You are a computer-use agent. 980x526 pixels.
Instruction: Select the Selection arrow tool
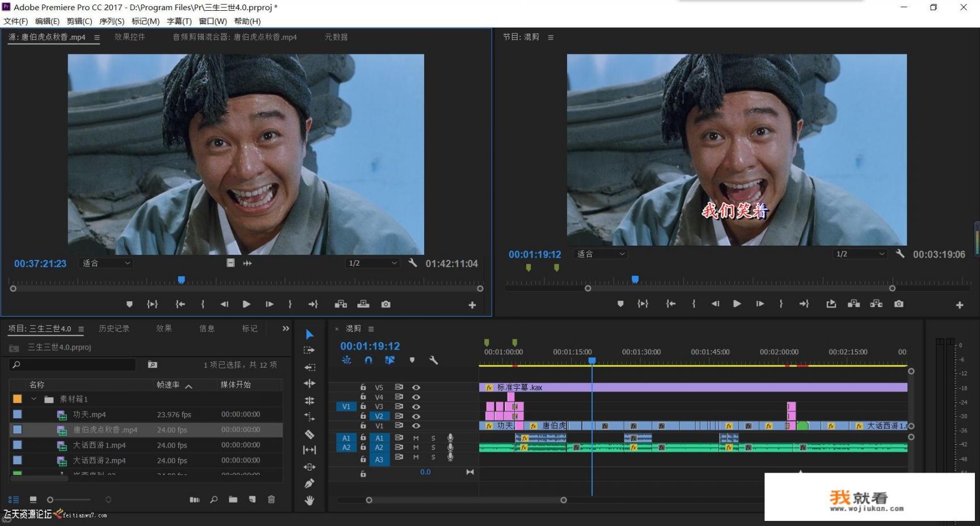click(x=309, y=335)
